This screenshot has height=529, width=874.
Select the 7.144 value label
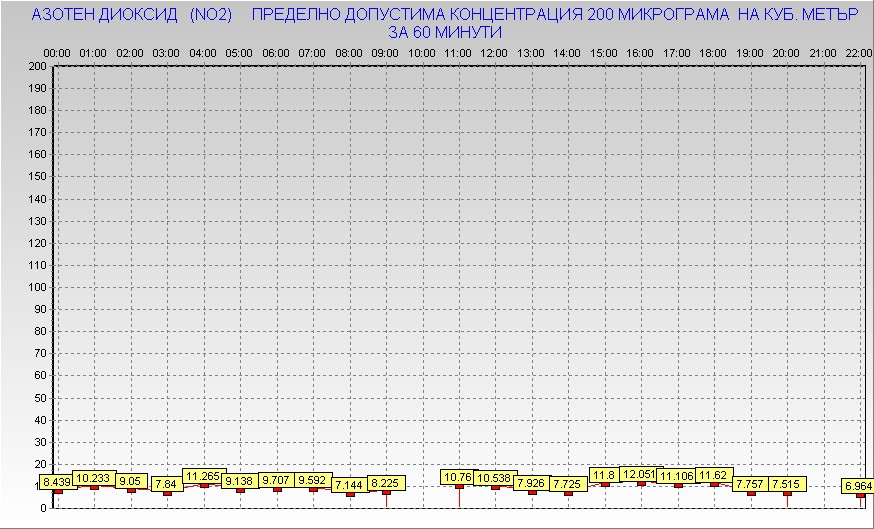pyautogui.click(x=349, y=485)
